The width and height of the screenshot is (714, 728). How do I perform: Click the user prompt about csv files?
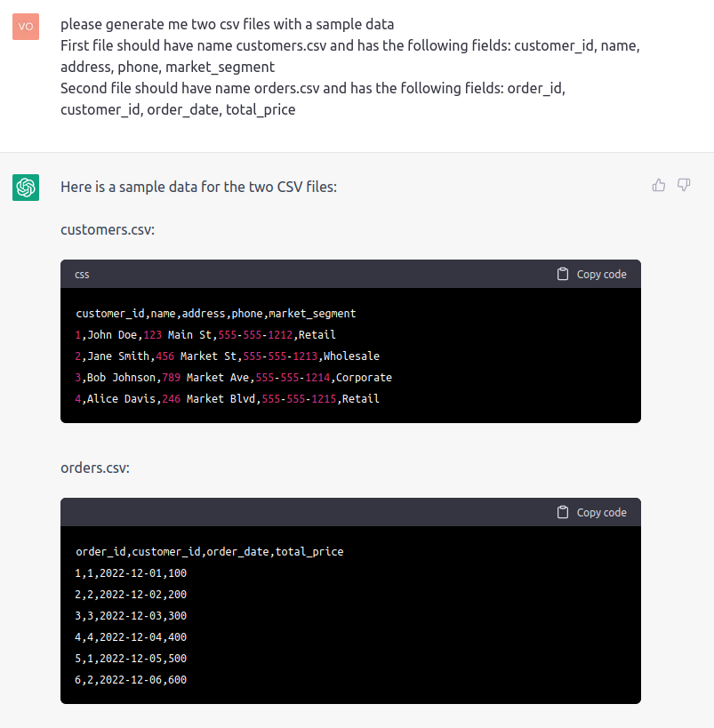pos(349,68)
